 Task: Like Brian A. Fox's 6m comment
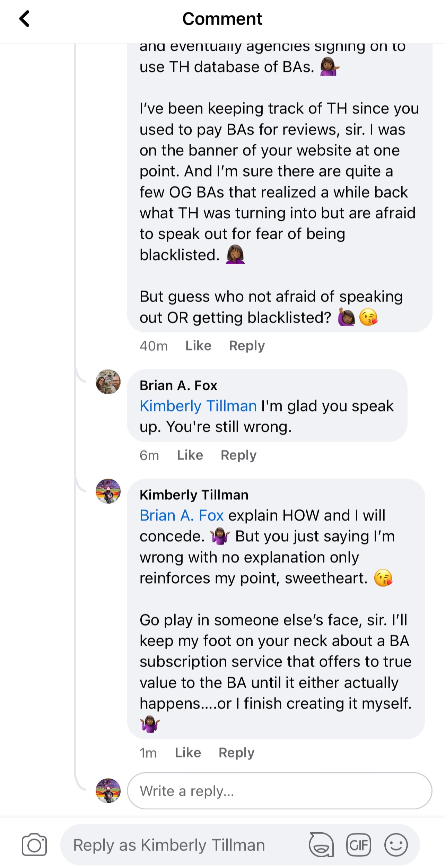click(x=190, y=455)
